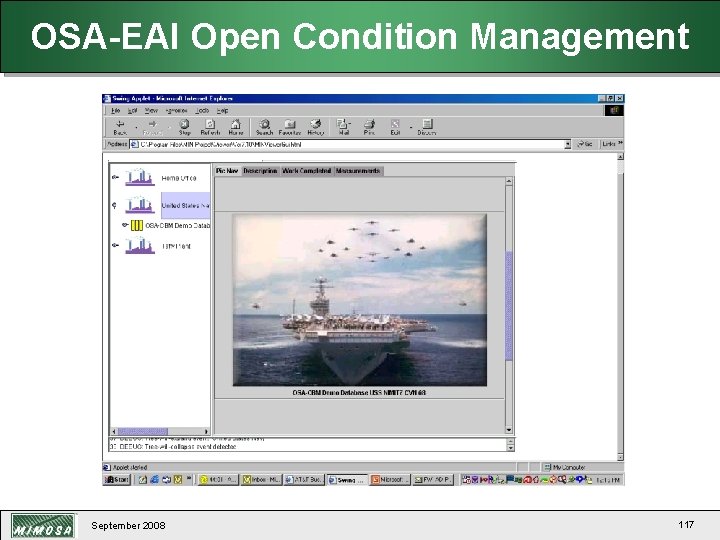Image resolution: width=720 pixels, height=540 pixels.
Task: Expand the third enterprise tree node
Action: coord(115,245)
